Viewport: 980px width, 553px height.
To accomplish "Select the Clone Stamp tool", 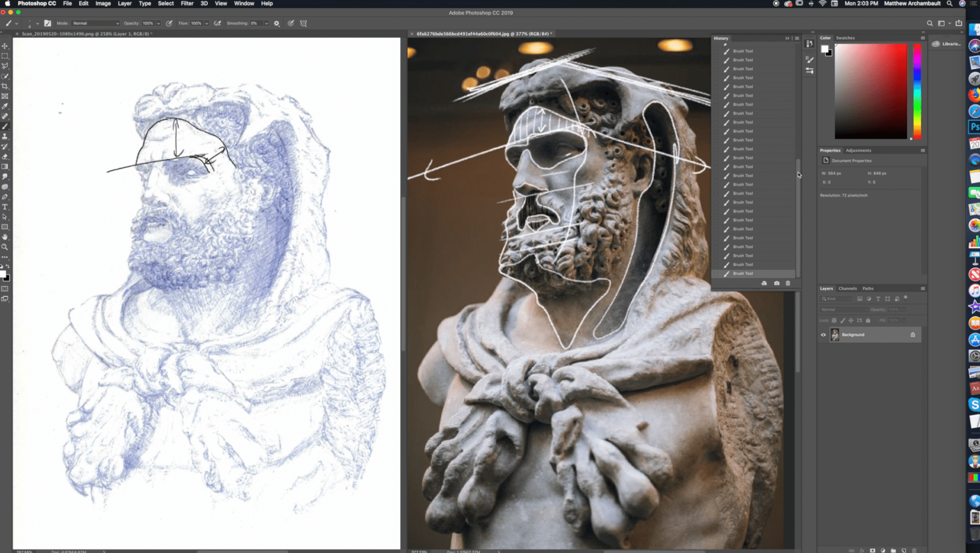I will point(5,137).
